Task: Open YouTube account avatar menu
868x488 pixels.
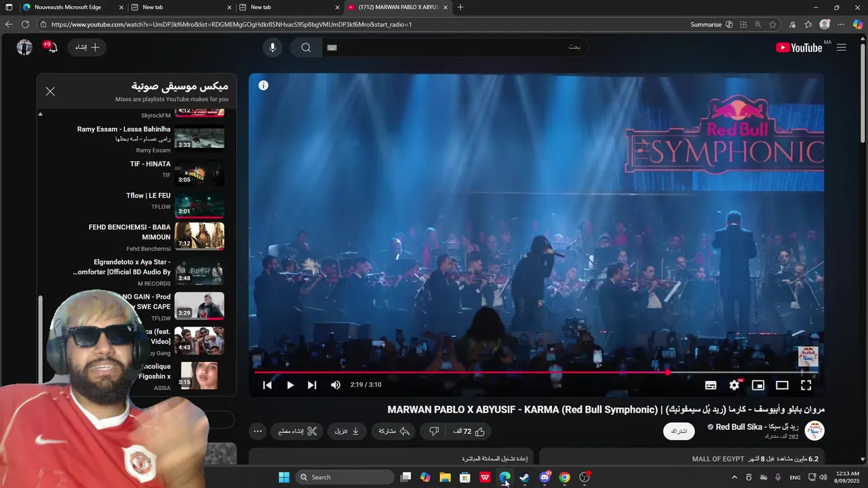Action: [x=24, y=47]
